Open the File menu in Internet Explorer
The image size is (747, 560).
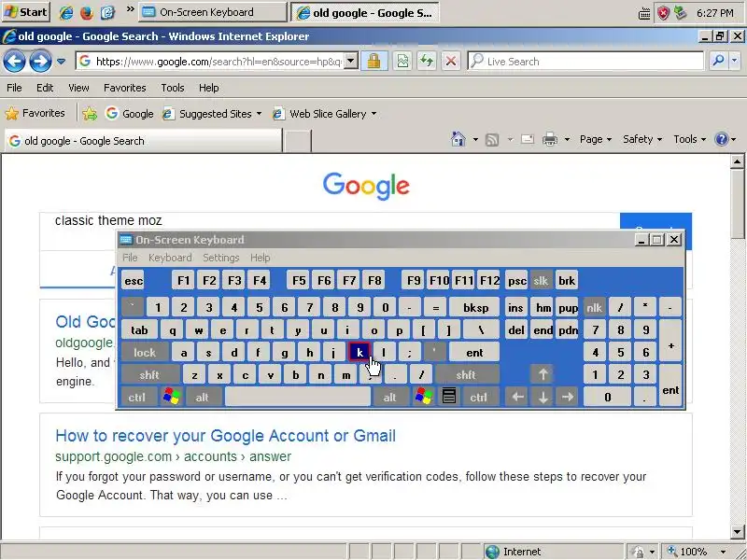pos(14,88)
